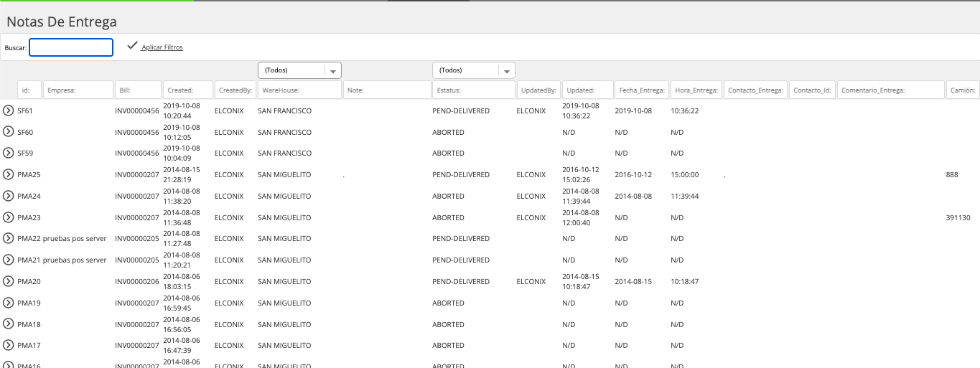Select the SF60 id cell

25,132
